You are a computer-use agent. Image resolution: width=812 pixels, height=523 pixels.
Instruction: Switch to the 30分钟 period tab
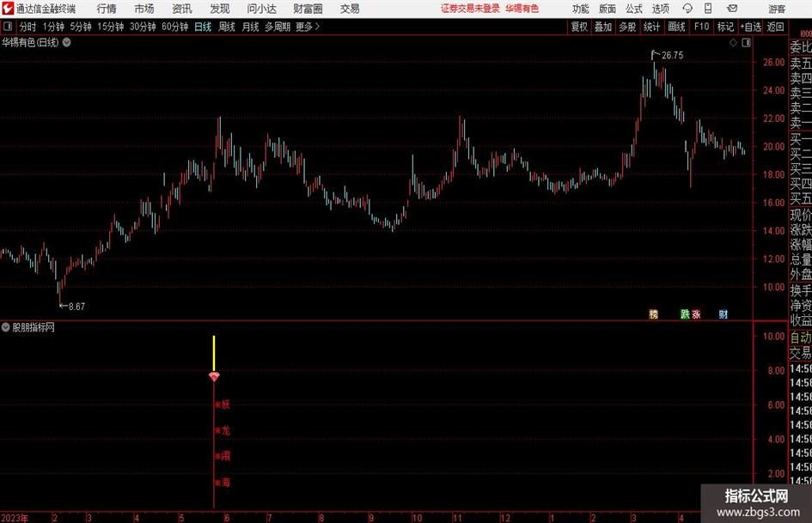click(143, 27)
